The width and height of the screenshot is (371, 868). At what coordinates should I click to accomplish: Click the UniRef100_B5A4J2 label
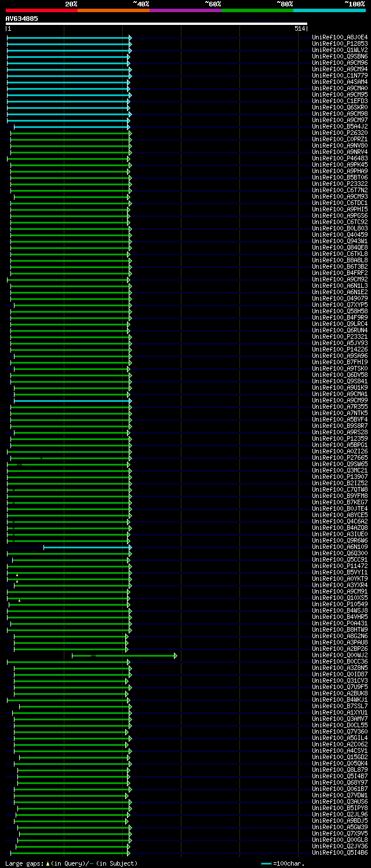tap(340, 126)
